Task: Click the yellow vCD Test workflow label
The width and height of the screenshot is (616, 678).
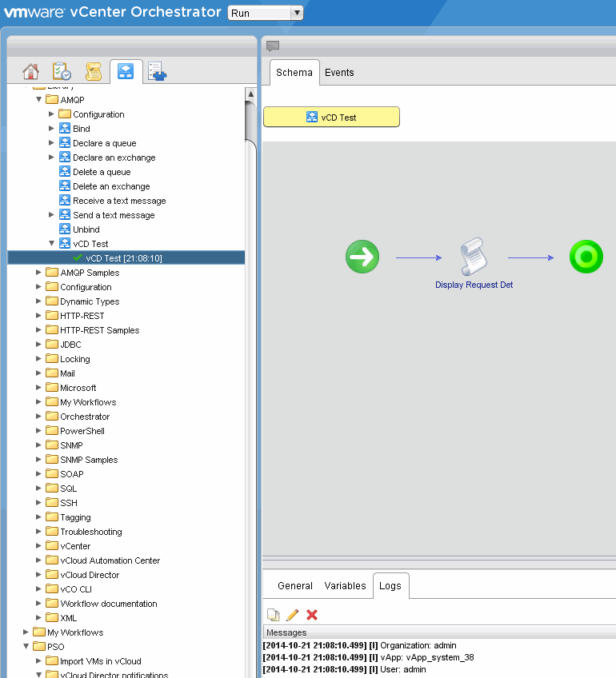Action: 331,118
